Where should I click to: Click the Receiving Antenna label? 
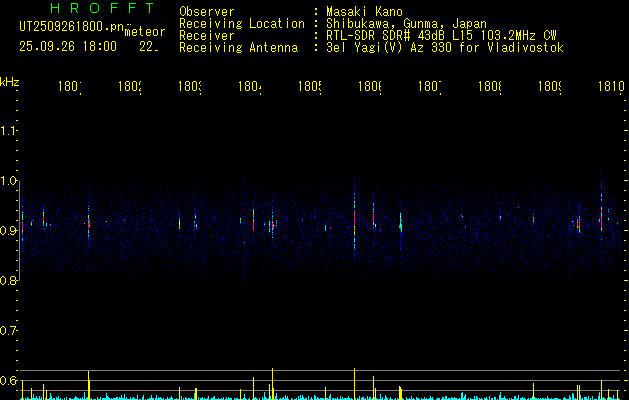tap(238, 48)
